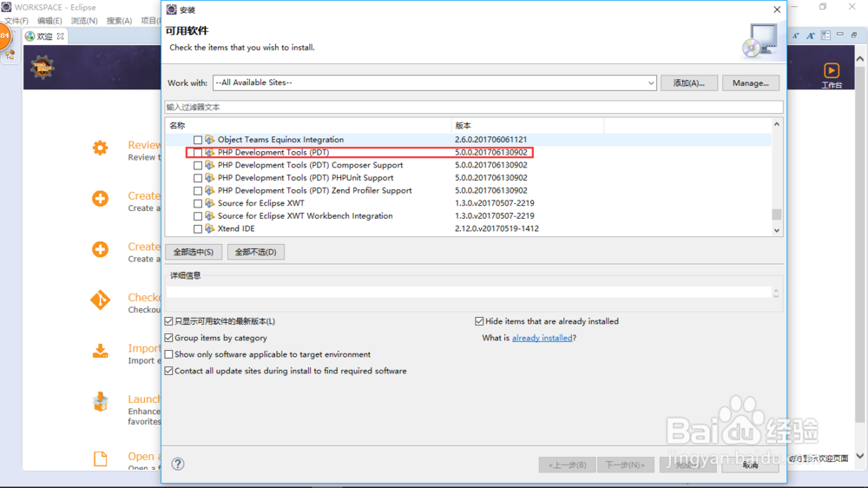
Task: Click the 取消 cancel button
Action: pos(751,465)
